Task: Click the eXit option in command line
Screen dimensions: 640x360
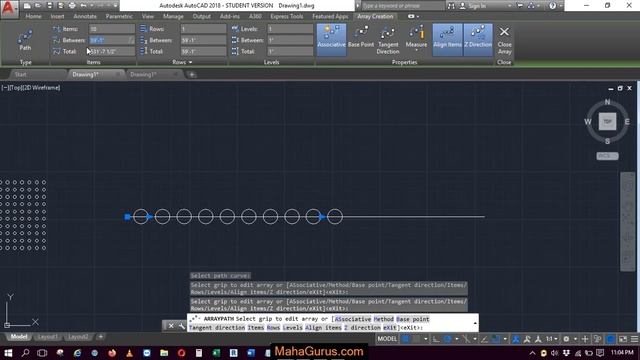Action: click(x=390, y=328)
